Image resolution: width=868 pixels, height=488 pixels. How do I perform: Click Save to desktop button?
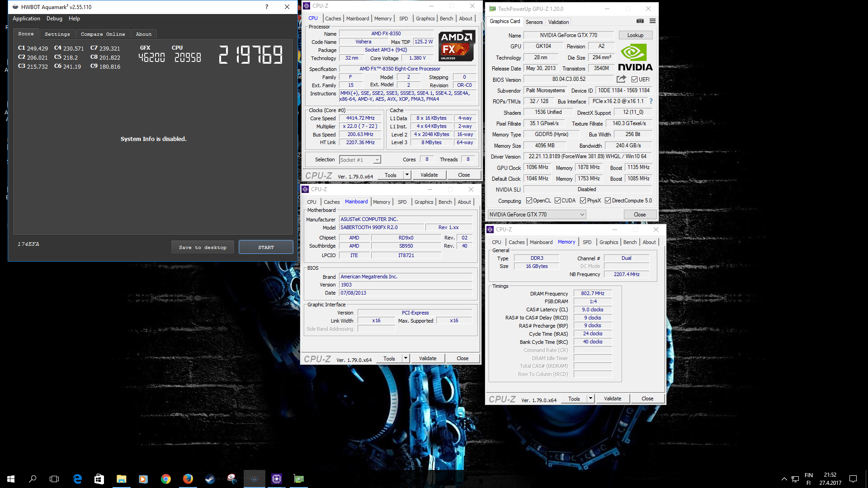203,247
